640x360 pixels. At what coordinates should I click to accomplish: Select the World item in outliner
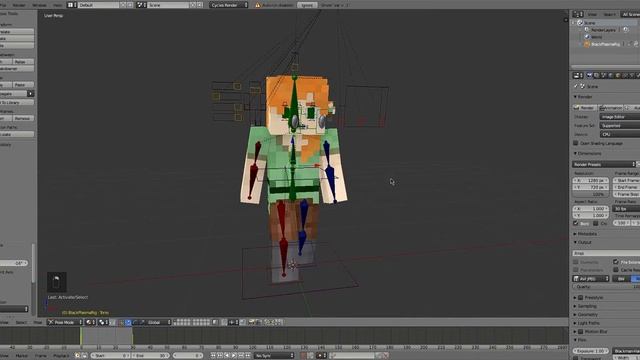tap(596, 37)
